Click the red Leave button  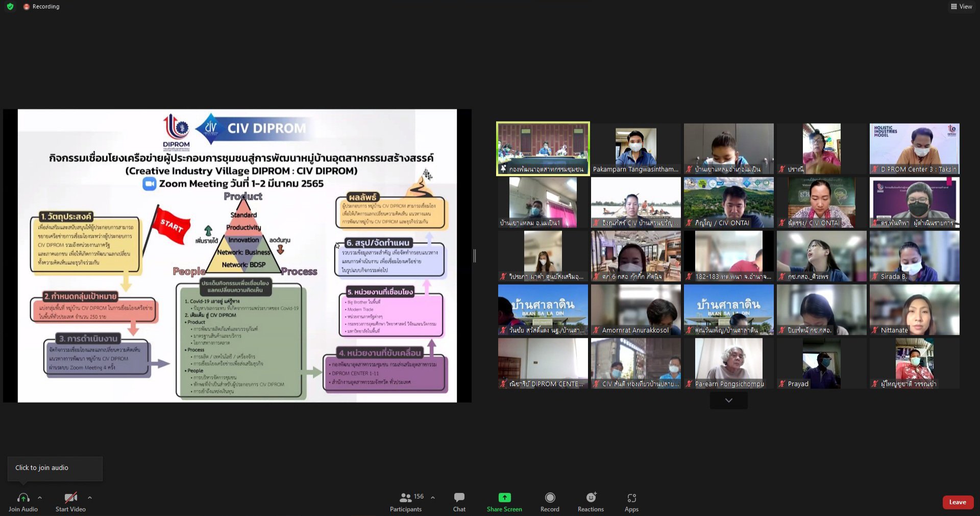[x=958, y=502]
